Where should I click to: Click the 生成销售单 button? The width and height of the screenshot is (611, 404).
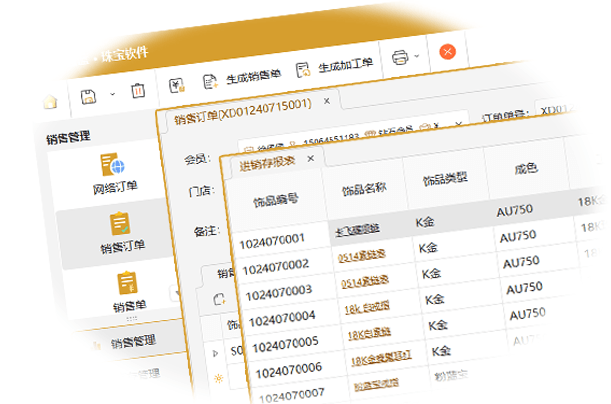(x=242, y=78)
